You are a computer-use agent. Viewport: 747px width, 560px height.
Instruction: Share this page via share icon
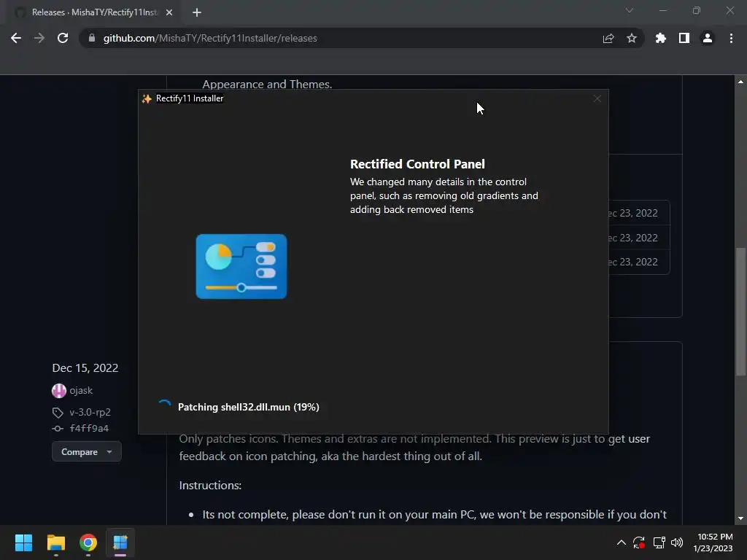click(608, 38)
